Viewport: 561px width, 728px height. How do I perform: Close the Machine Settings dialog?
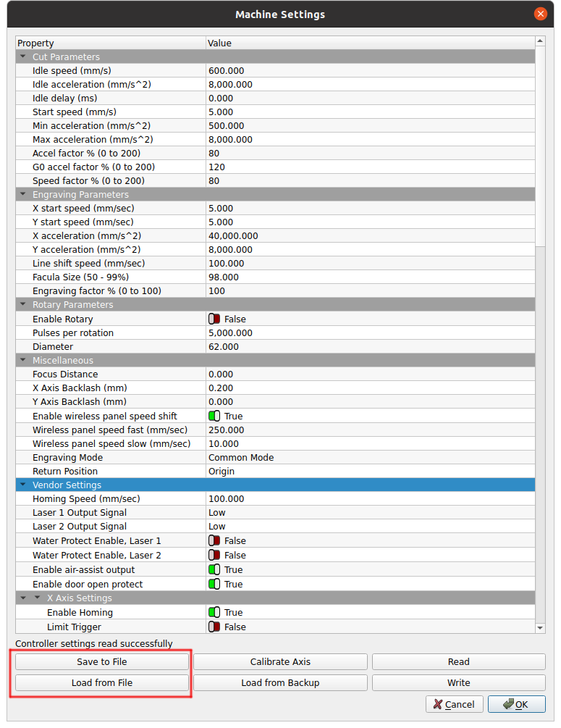click(x=540, y=14)
